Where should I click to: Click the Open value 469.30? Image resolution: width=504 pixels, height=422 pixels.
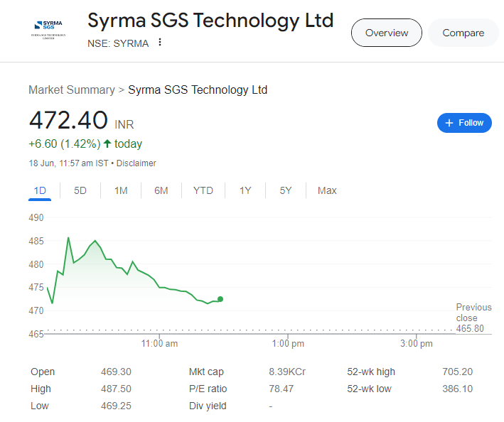[116, 372]
